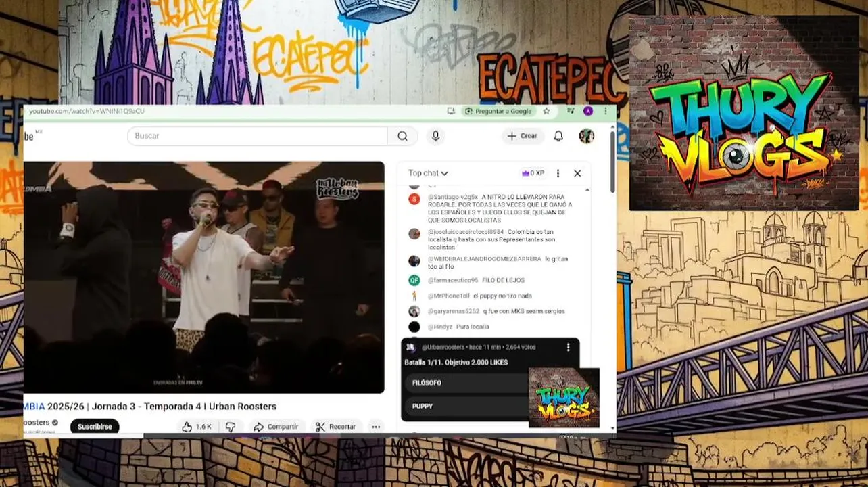Click the Urban Roosters watermark on the video
Screen dimensions: 868x487
point(337,189)
